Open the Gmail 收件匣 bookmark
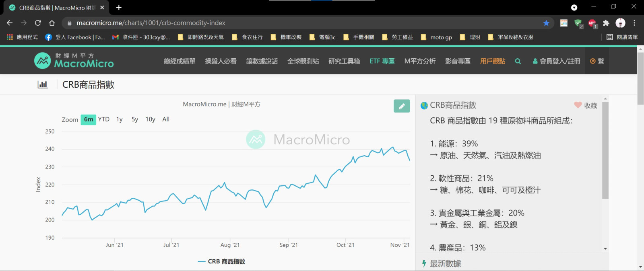Image resolution: width=644 pixels, height=271 pixels. point(141,37)
